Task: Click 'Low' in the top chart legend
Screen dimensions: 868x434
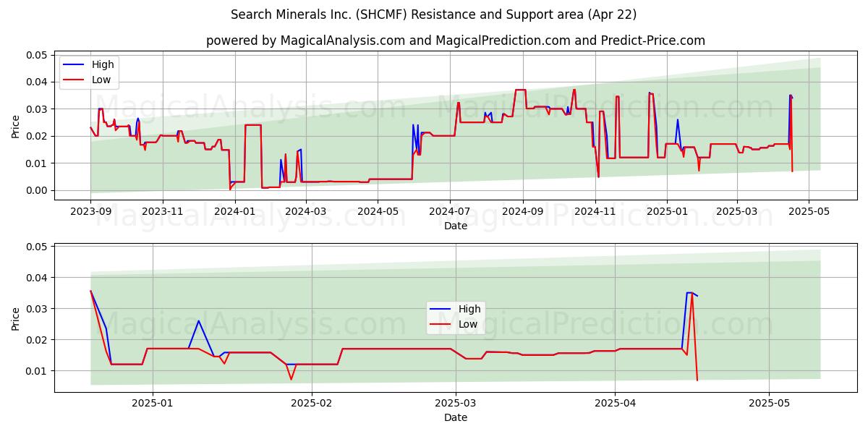Action: click(101, 80)
